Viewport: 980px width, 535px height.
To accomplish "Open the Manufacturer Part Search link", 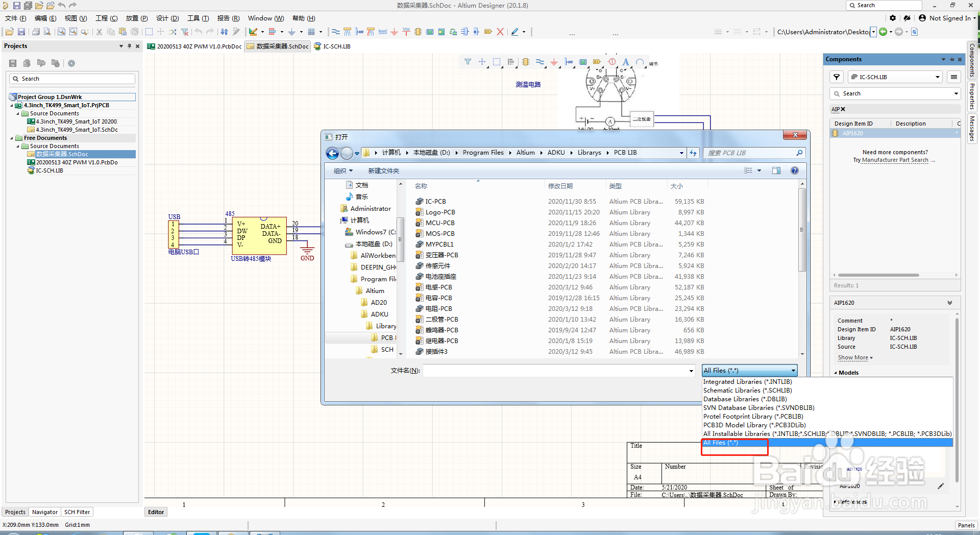I will click(x=895, y=160).
